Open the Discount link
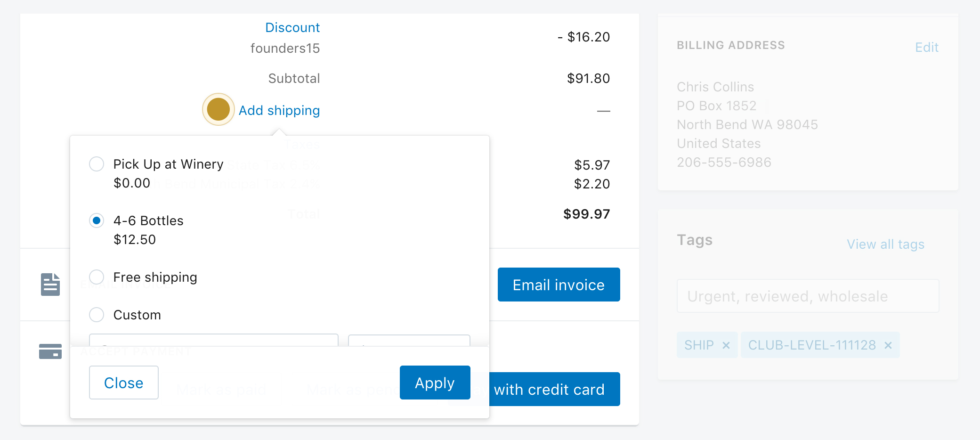This screenshot has width=980, height=440. tap(292, 27)
